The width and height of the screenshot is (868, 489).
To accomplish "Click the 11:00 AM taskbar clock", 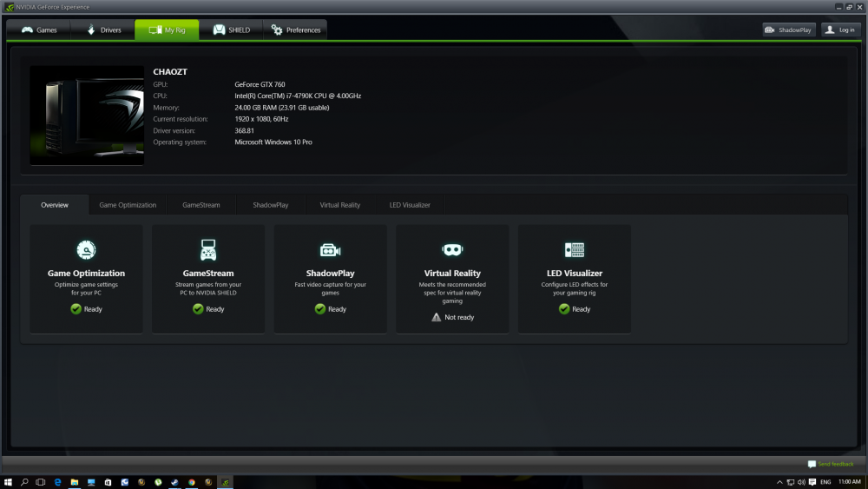I will [x=849, y=482].
